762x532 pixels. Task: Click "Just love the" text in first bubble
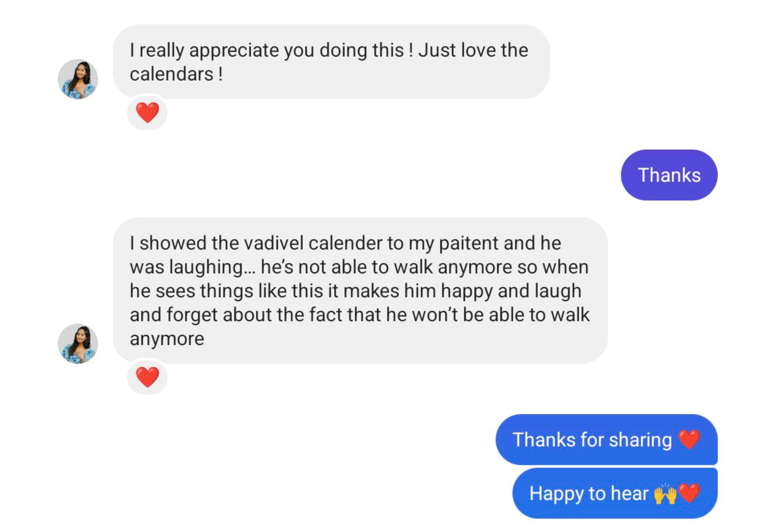click(473, 50)
